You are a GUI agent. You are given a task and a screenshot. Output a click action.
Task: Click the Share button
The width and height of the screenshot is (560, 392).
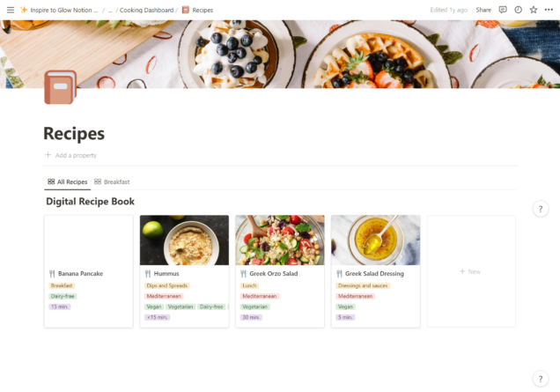coord(483,10)
